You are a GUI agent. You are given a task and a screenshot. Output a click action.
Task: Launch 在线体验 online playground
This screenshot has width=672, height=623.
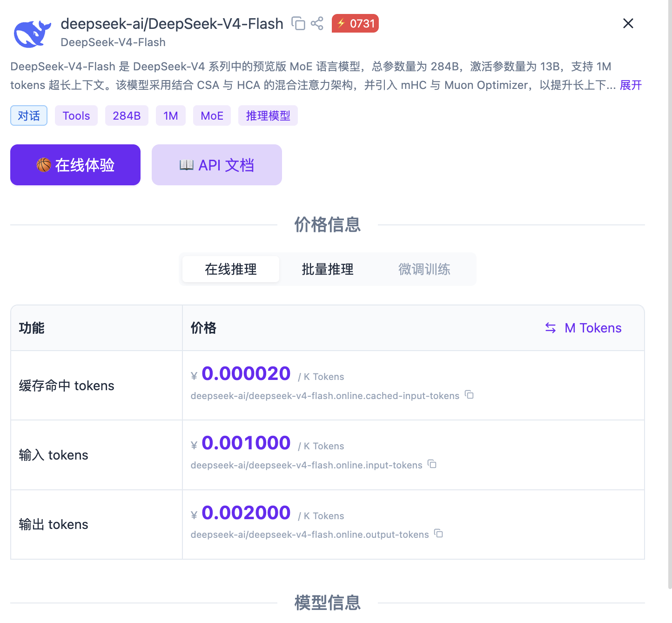(75, 165)
